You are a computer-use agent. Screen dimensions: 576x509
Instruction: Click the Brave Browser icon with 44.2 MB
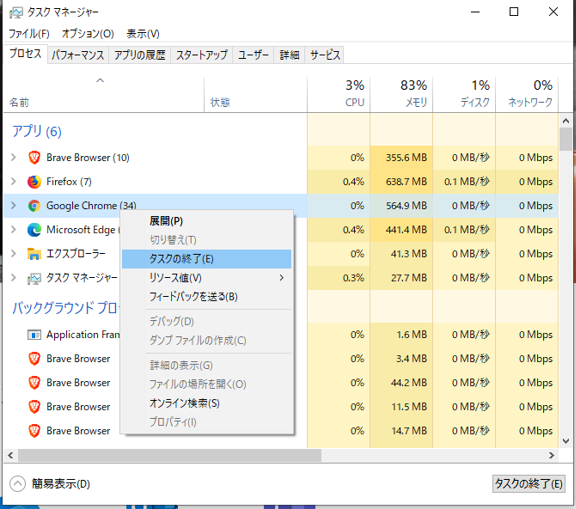click(x=34, y=383)
